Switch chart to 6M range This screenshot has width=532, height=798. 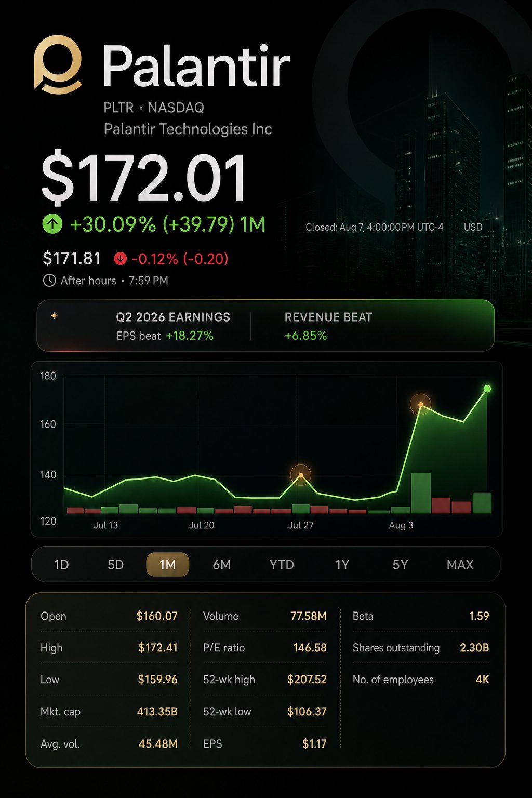point(222,565)
